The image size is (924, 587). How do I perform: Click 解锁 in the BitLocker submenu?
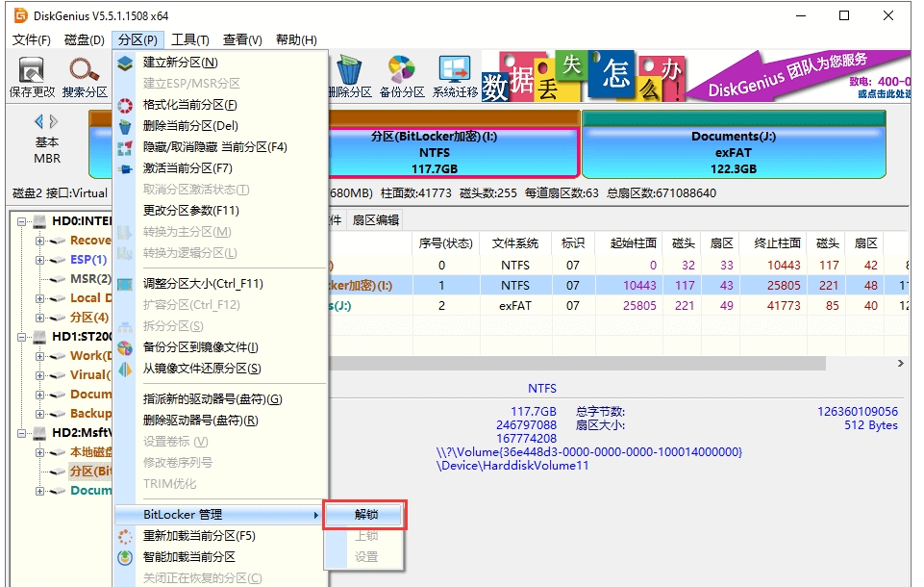pos(365,515)
